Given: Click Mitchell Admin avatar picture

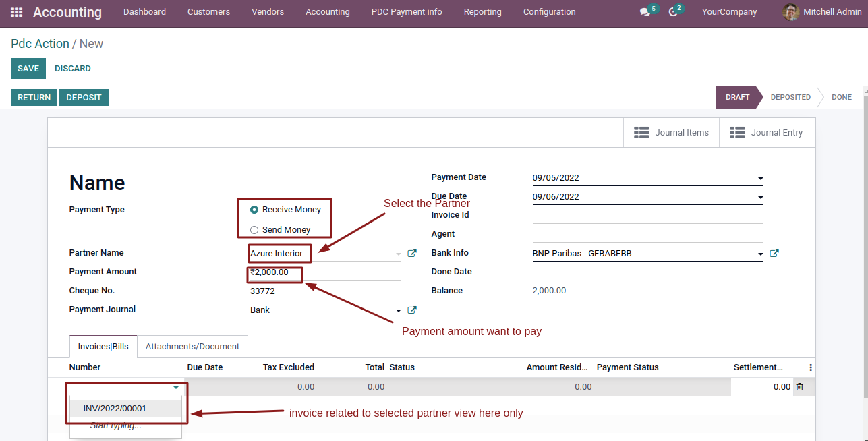Looking at the screenshot, I should [790, 12].
